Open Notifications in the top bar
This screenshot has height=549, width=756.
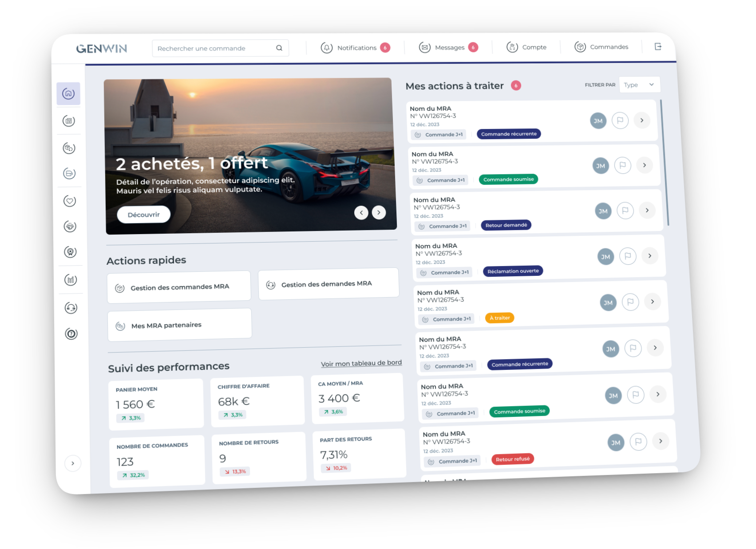coord(355,48)
